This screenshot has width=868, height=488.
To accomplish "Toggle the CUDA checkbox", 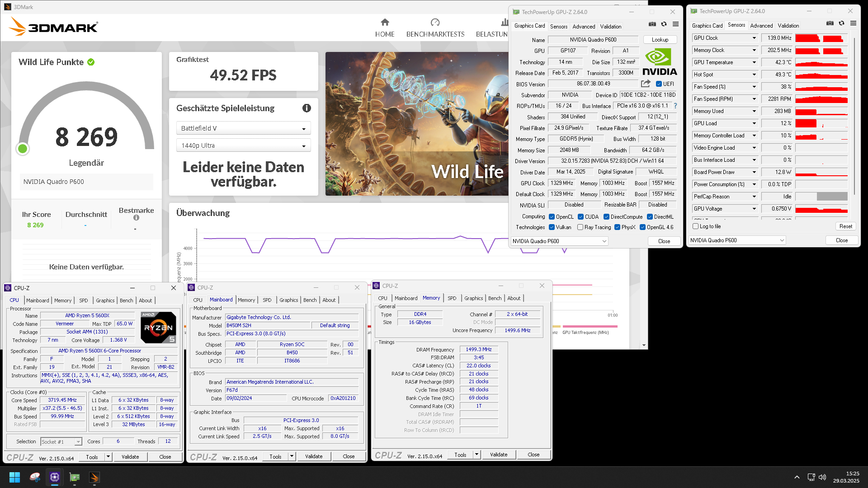I will pos(580,217).
